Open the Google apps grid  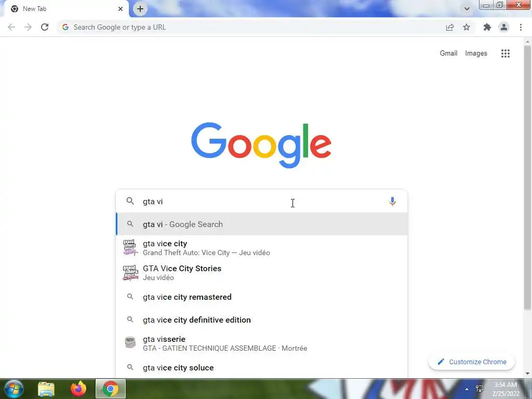click(x=505, y=54)
